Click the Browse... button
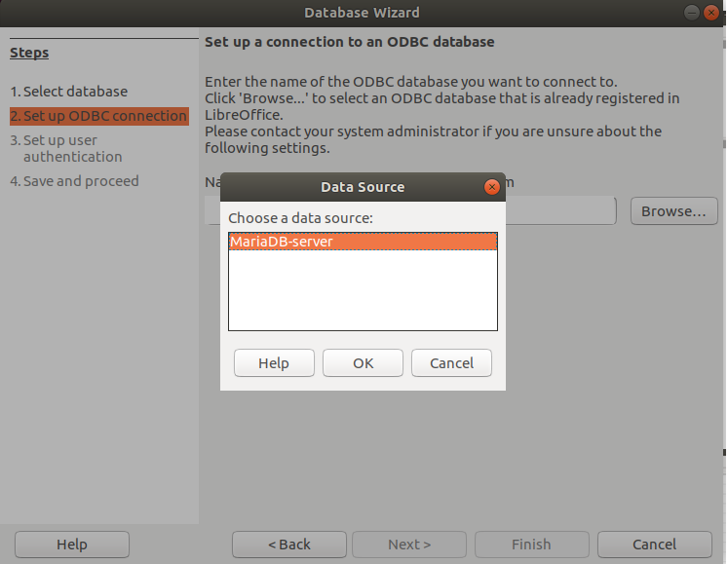 click(x=673, y=211)
